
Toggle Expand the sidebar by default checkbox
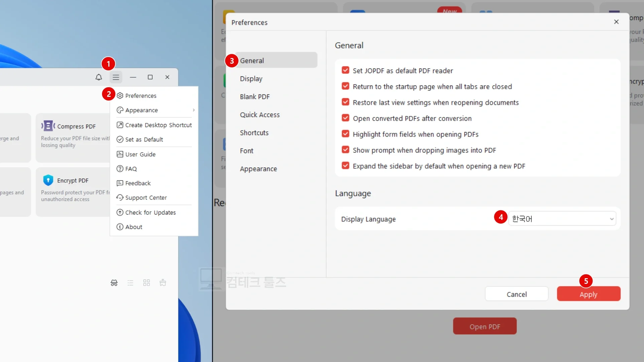345,166
